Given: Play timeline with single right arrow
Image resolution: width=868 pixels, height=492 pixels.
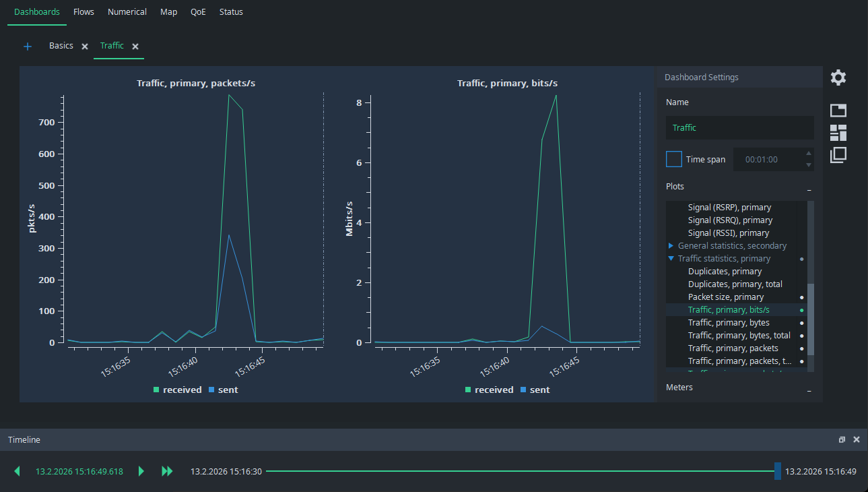Looking at the screenshot, I should coord(141,471).
